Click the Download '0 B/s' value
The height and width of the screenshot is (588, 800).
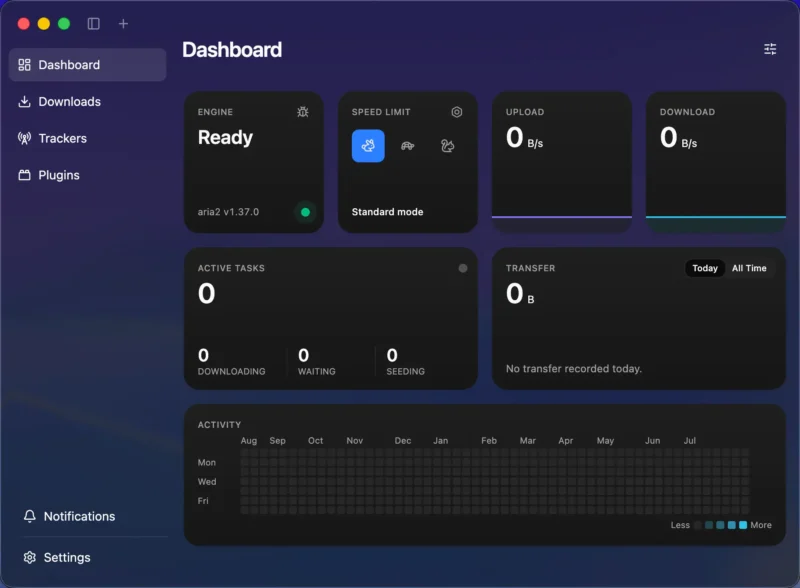point(678,138)
